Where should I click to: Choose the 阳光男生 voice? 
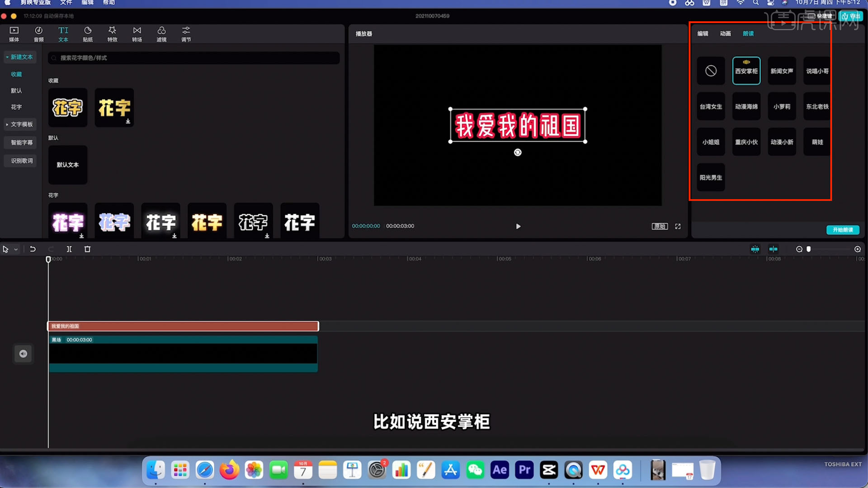pos(711,178)
